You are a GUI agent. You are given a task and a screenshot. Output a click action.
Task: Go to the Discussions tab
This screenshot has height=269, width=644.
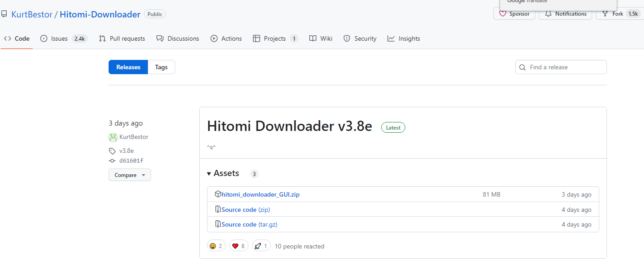178,38
